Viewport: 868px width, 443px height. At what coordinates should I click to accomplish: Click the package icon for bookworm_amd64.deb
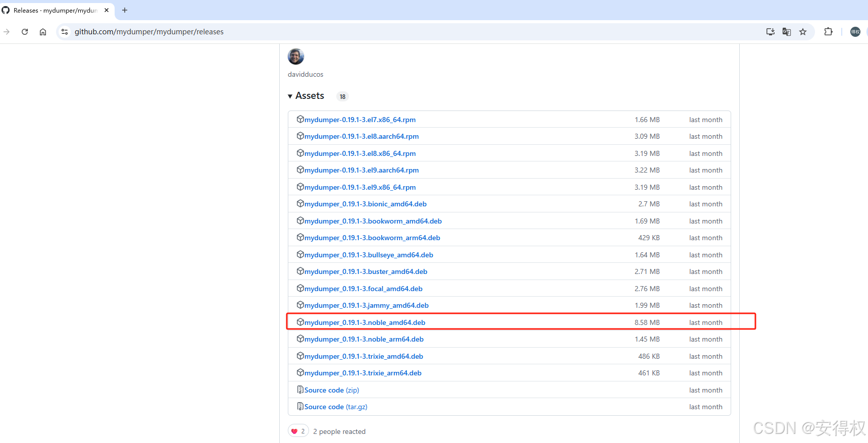coord(300,220)
